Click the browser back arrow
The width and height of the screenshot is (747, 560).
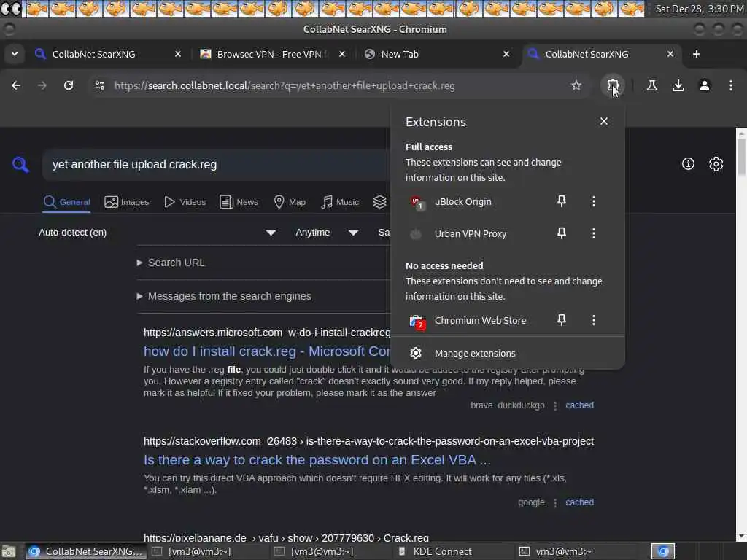[x=16, y=85]
